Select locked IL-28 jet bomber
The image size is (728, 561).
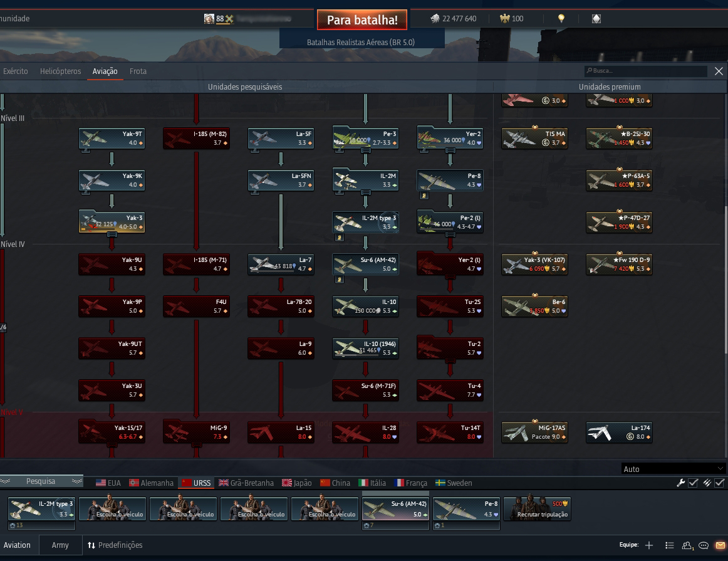click(x=365, y=433)
